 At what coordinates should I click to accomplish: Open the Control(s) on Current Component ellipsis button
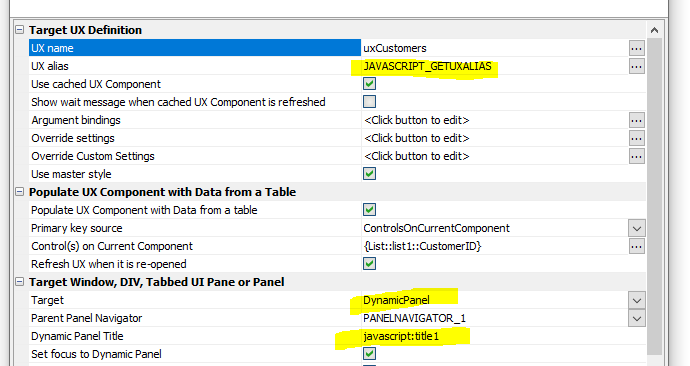pyautogui.click(x=636, y=246)
